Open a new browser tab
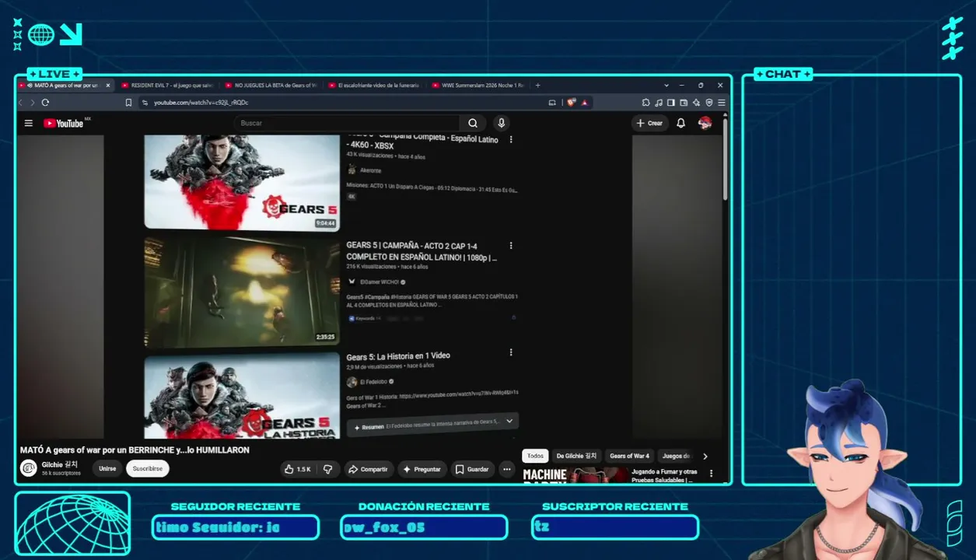976x560 pixels. [537, 85]
